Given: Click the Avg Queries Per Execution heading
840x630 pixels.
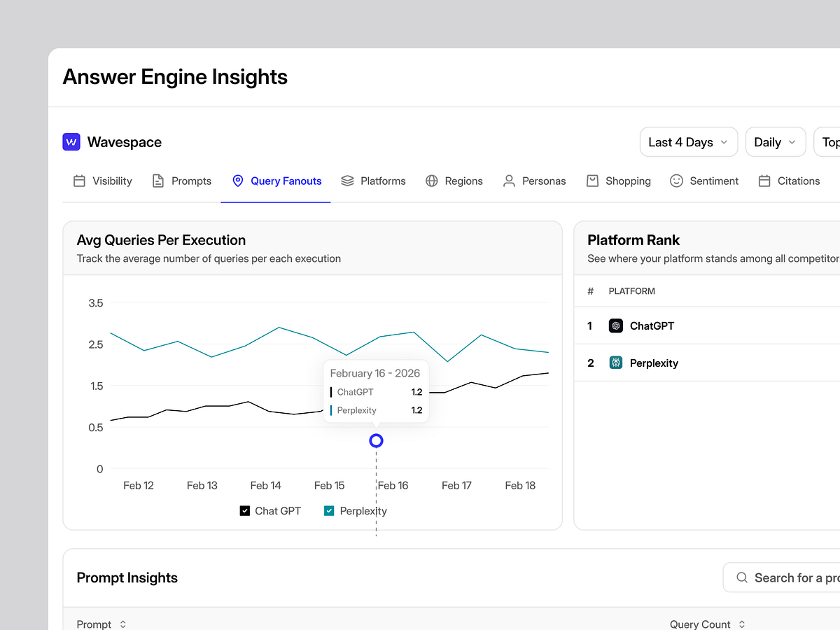Looking at the screenshot, I should tap(161, 240).
